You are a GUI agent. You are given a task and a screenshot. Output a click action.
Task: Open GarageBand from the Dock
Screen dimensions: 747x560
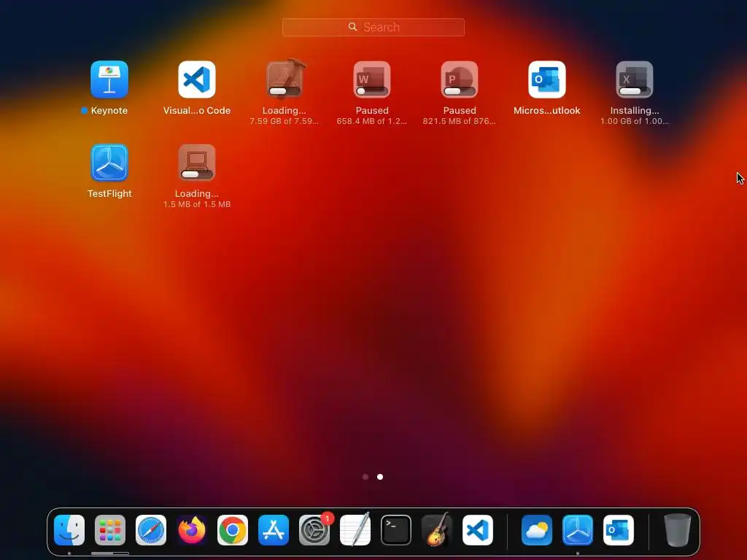[x=437, y=530]
